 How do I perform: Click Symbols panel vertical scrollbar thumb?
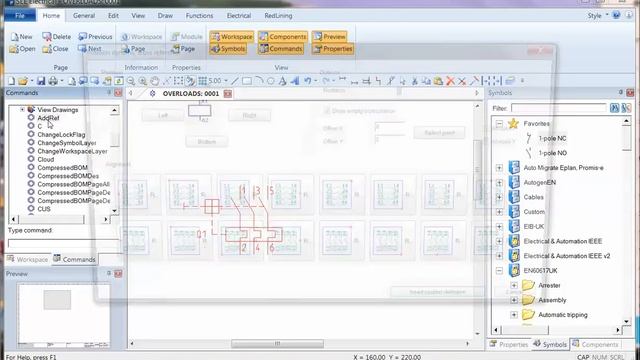[x=626, y=139]
